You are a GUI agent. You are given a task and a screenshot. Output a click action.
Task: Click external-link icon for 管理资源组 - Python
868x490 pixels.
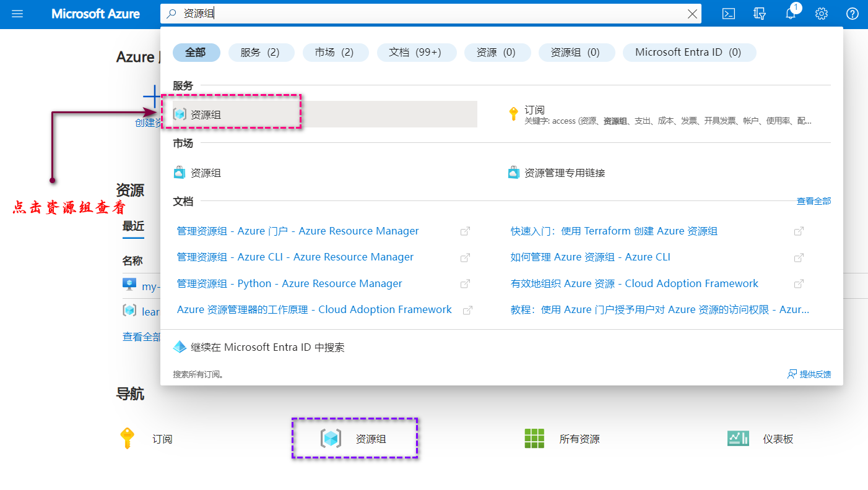(x=465, y=284)
